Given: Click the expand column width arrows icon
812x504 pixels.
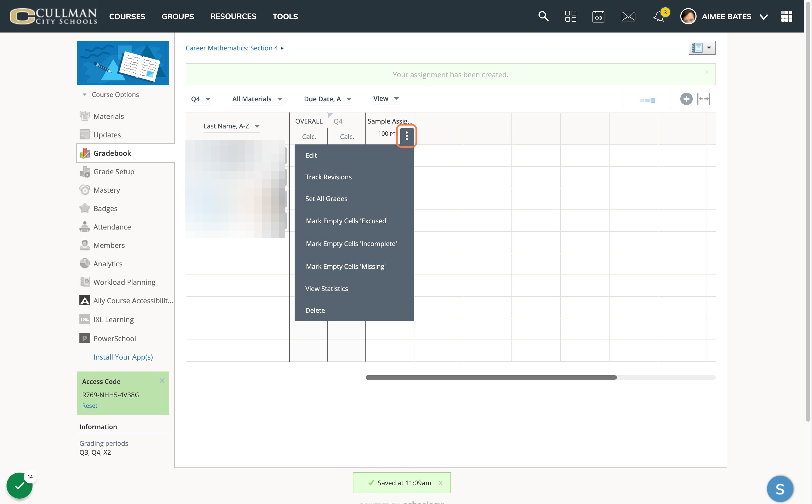Looking at the screenshot, I should coord(704,99).
